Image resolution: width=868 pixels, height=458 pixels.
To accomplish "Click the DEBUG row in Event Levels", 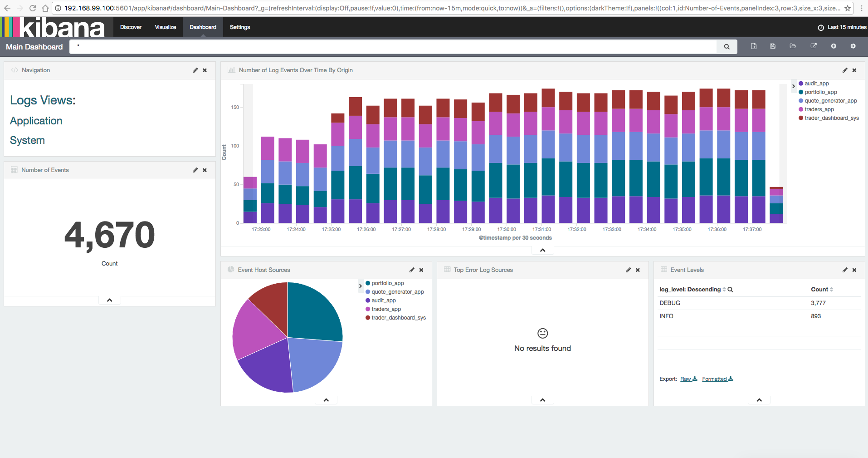I will [x=759, y=303].
